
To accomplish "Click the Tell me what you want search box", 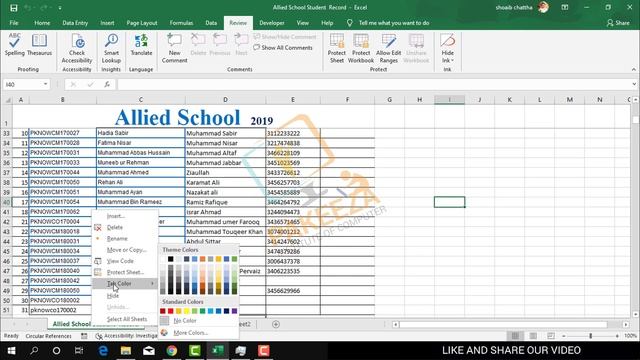I will coord(394,23).
